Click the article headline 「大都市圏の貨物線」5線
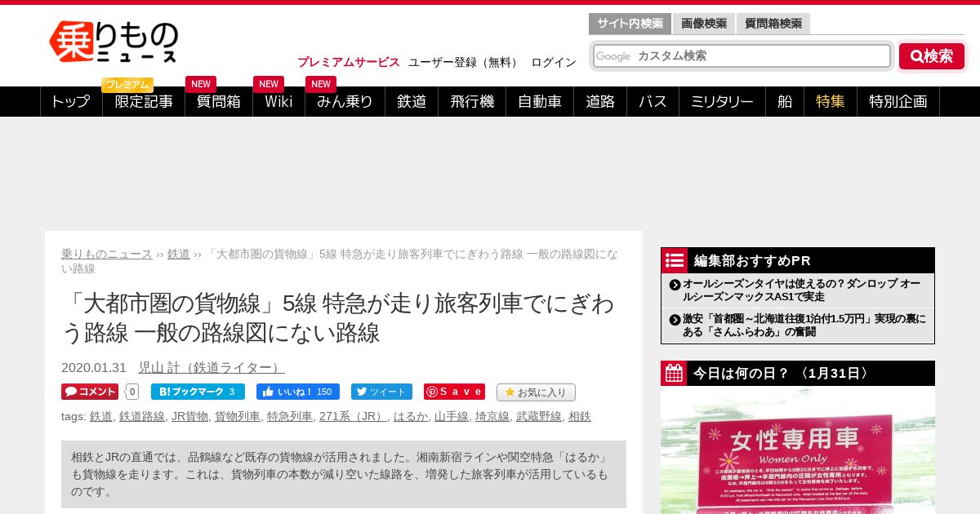Screen dimensions: 980x514 point(338,317)
